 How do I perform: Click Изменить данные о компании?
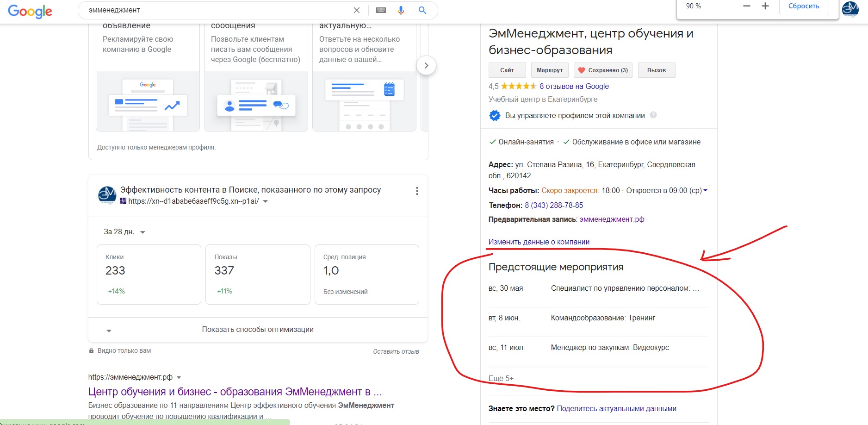tap(539, 242)
